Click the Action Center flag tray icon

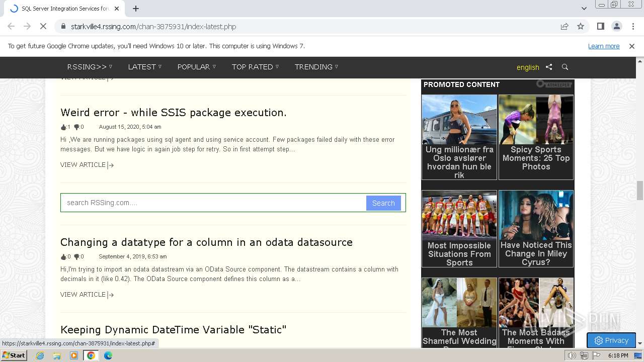click(596, 355)
